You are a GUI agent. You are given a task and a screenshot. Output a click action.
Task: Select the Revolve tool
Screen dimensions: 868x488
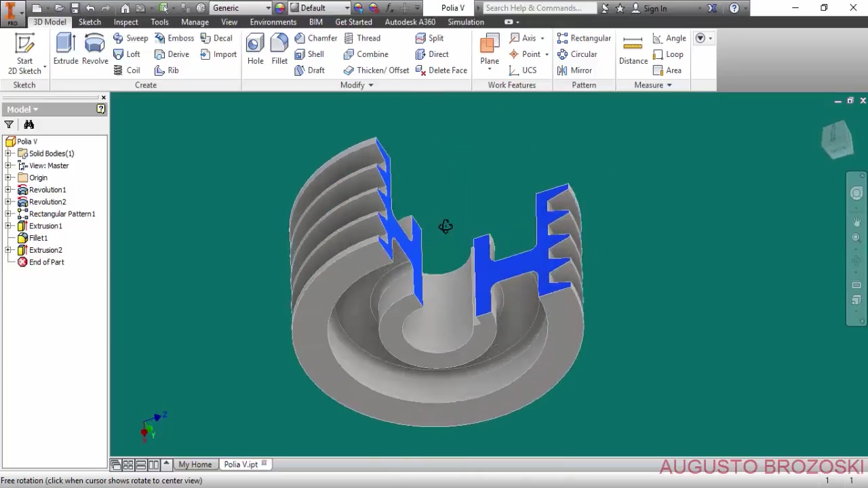tap(95, 50)
